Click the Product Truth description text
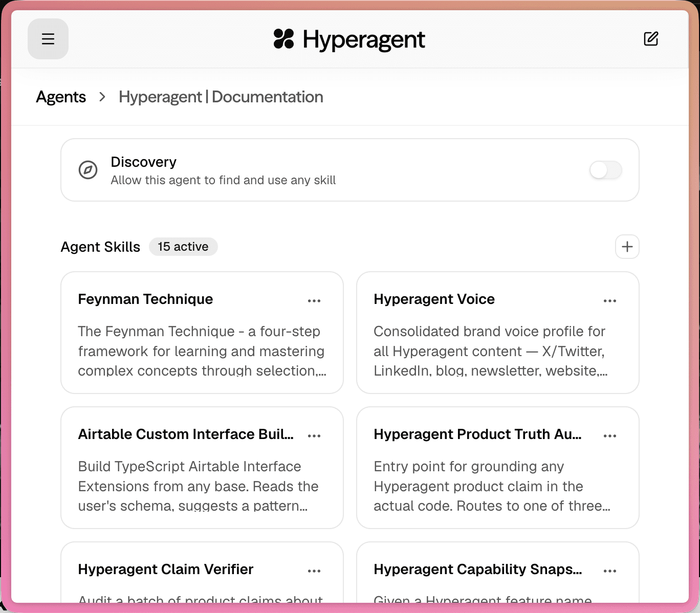The width and height of the screenshot is (700, 613). click(x=492, y=486)
